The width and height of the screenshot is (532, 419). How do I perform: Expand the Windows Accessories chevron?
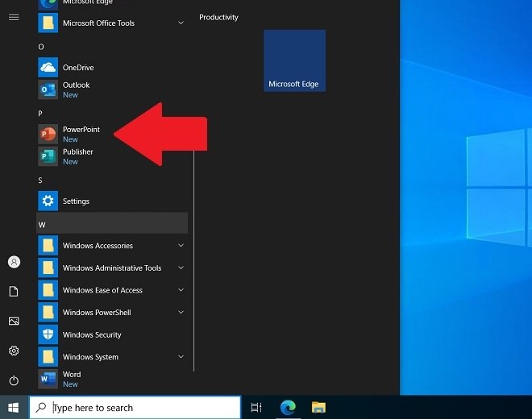tap(181, 245)
